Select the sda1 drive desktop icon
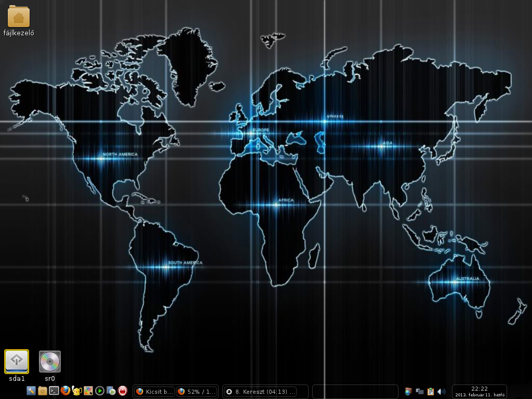 tap(17, 362)
